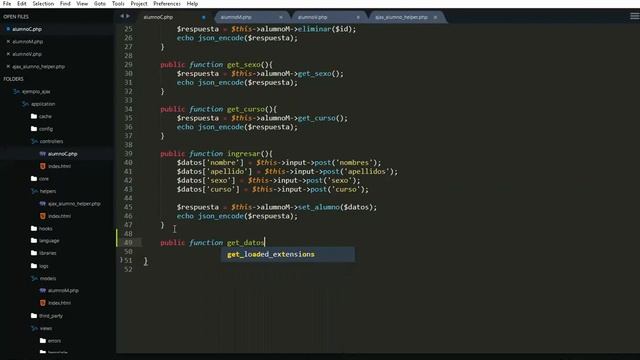Collapse the views folder
Image resolution: width=640 pixels, height=360 pixels.
[x=34, y=328]
